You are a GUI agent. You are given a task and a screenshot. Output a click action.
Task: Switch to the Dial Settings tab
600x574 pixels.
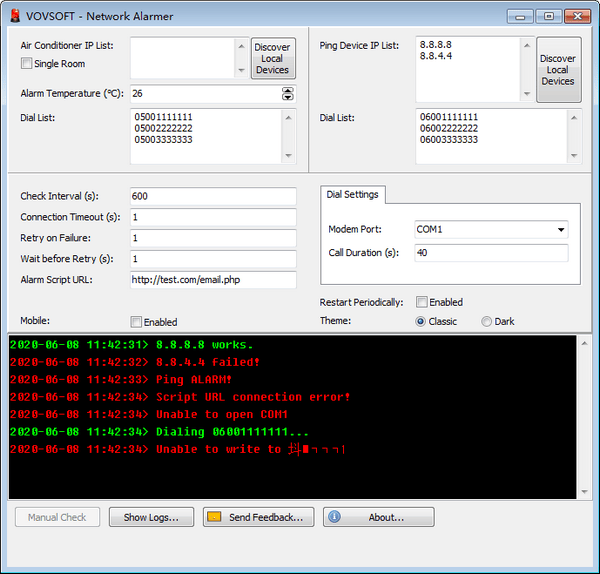(353, 194)
